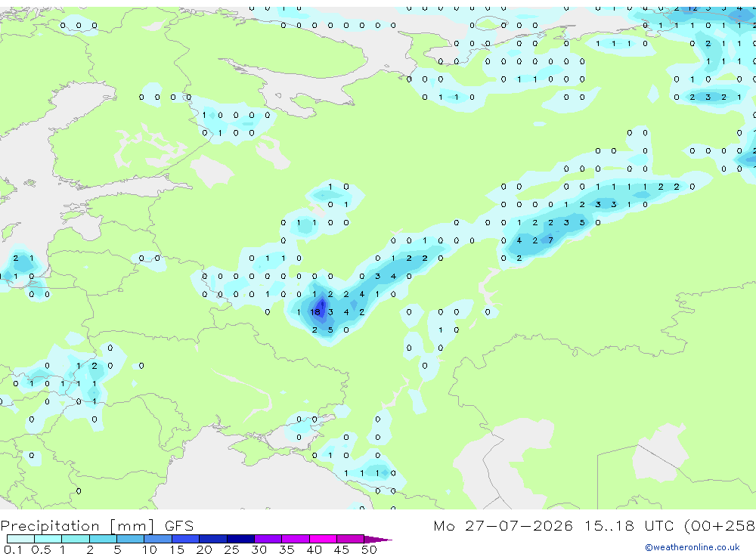The height and width of the screenshot is (554, 756).
Task: Click the '20' legend scale label
Action: (204, 549)
